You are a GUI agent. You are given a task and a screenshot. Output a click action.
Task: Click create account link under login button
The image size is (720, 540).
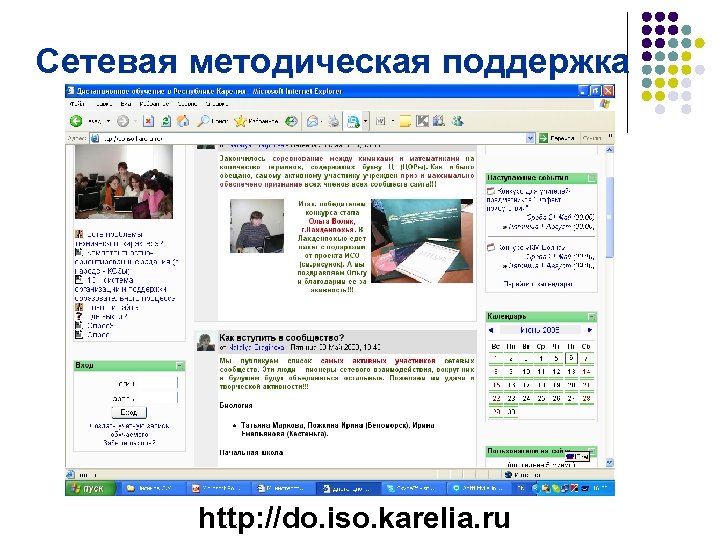coord(129,430)
